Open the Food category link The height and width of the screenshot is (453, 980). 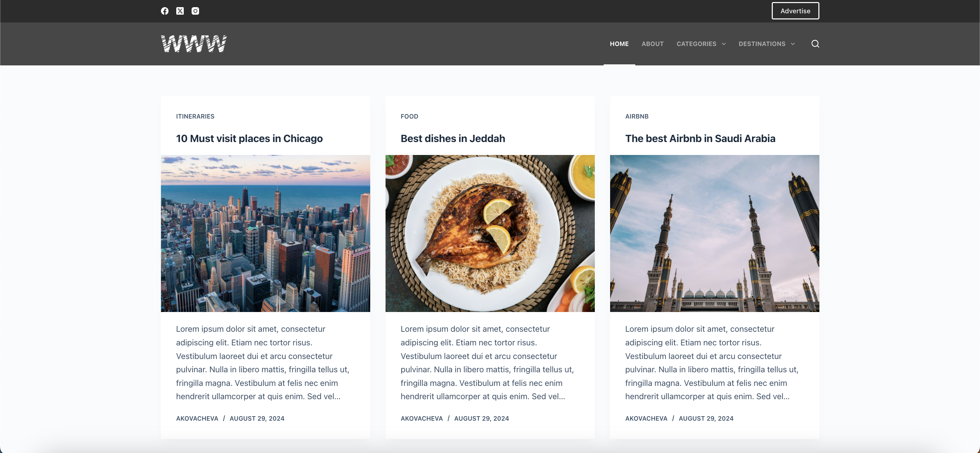tap(409, 116)
